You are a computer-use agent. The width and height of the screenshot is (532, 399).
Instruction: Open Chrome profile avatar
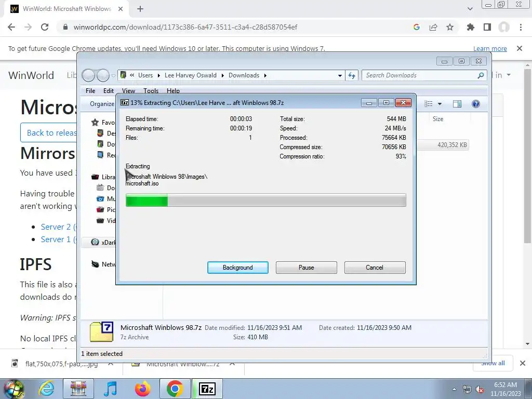pos(504,27)
